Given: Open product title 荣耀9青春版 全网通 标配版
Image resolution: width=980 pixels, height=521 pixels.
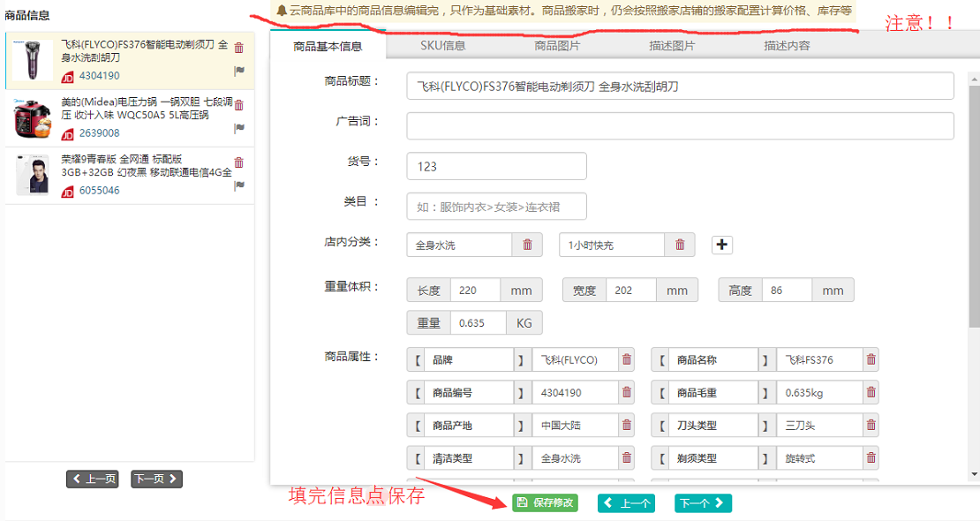Looking at the screenshot, I should [147, 166].
